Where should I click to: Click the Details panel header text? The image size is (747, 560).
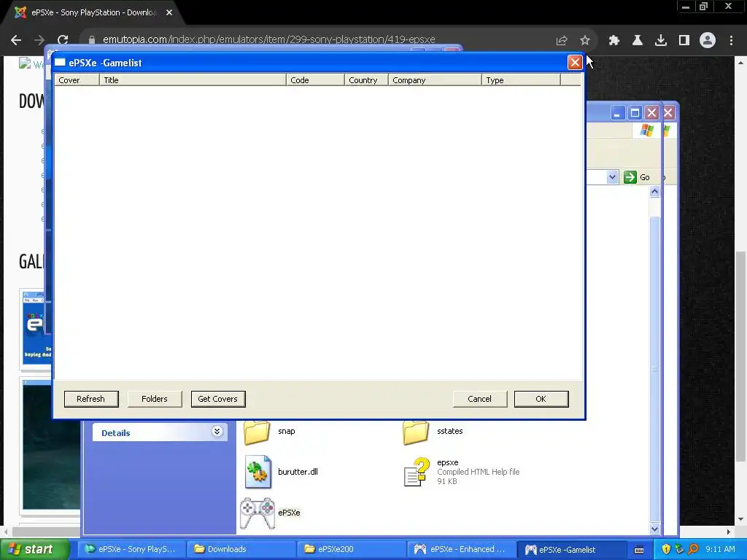coord(116,433)
